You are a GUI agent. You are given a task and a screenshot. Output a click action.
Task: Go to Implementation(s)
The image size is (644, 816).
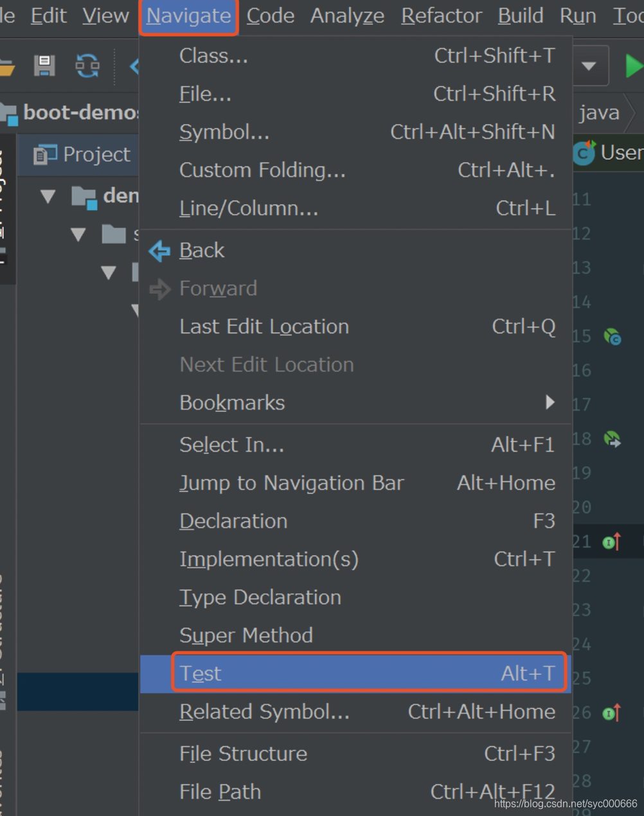[x=356, y=559]
